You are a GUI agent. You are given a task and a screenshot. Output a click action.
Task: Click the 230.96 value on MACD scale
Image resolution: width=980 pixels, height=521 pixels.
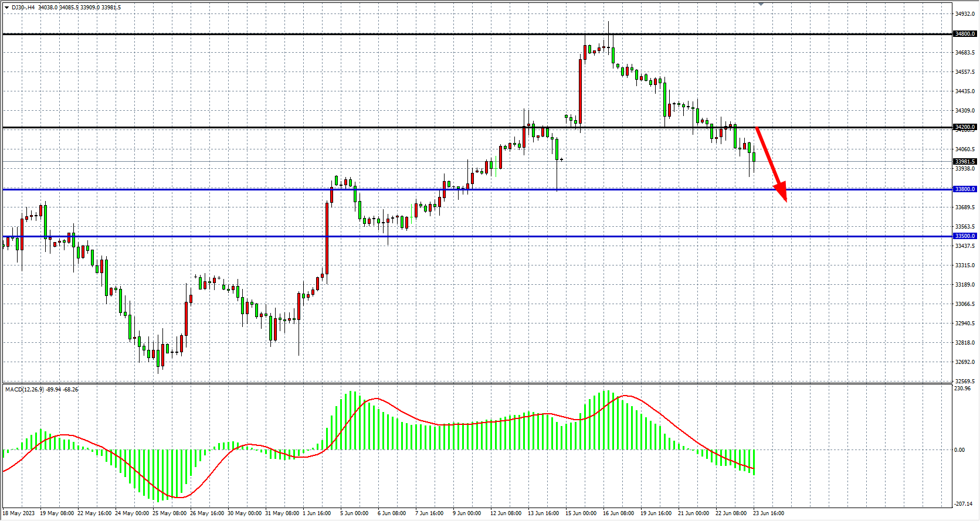962,389
